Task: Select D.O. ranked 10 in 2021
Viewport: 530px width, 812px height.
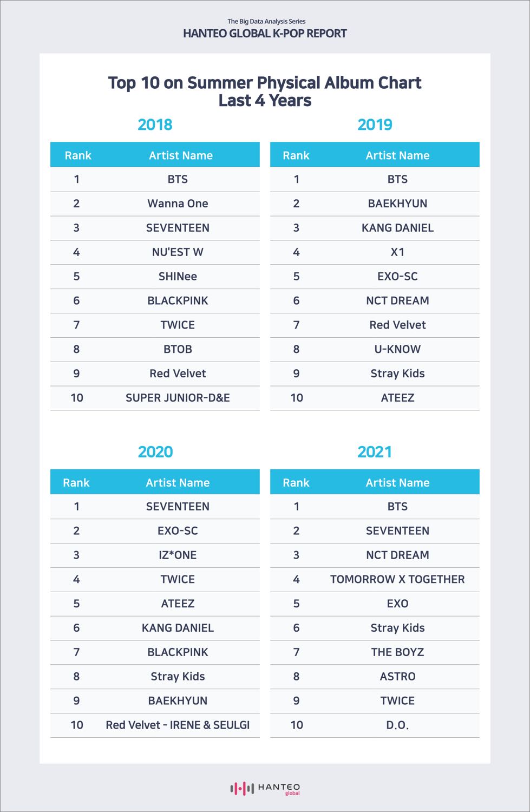Action: [x=397, y=725]
